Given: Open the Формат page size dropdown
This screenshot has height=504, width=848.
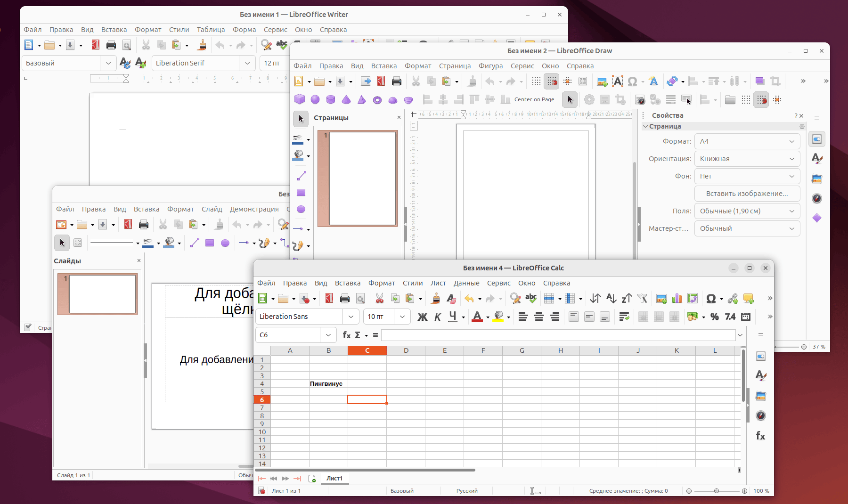Looking at the screenshot, I should 747,141.
